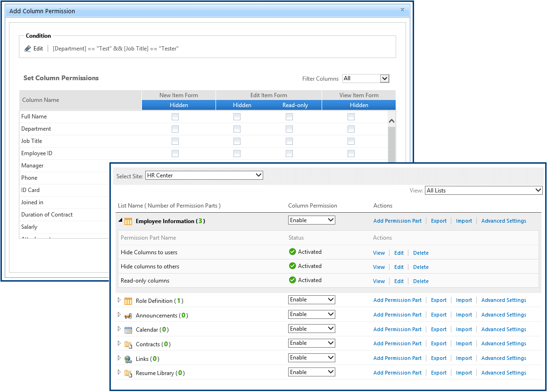Click Hidden header under Edit Item Form
The image size is (548, 392).
click(242, 105)
